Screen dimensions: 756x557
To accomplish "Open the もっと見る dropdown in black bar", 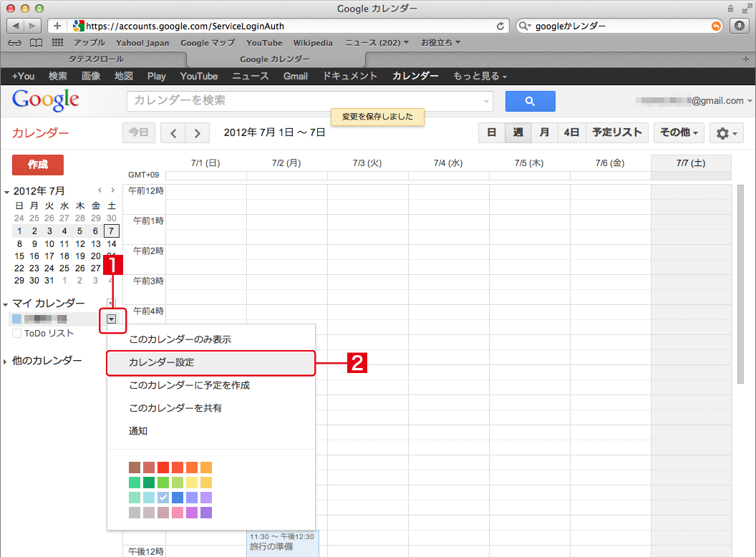I will tap(480, 76).
